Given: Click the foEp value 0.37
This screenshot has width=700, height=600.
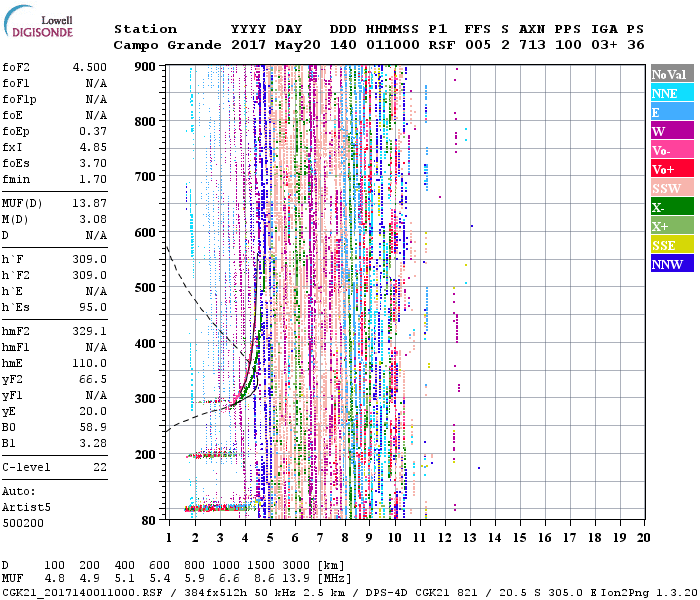Looking at the screenshot, I should point(93,131).
